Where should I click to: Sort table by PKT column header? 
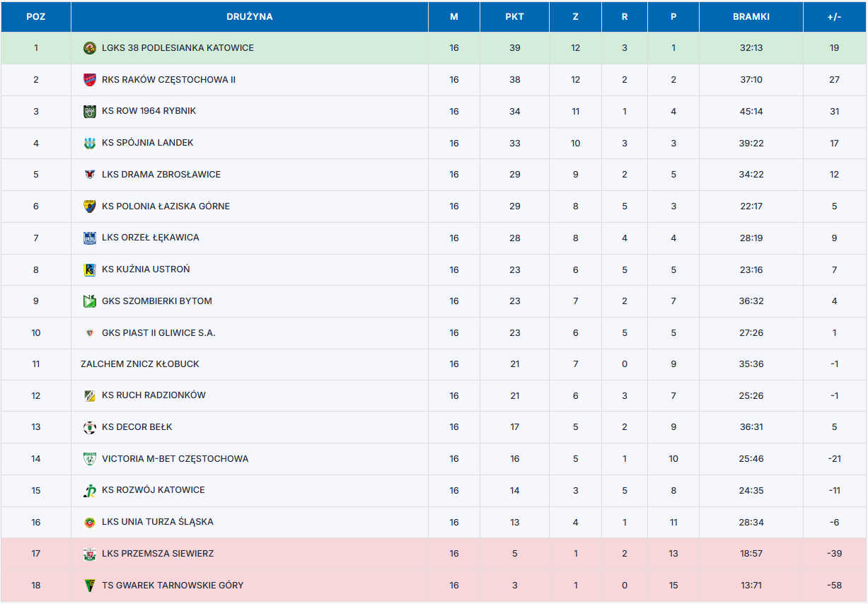pos(514,17)
